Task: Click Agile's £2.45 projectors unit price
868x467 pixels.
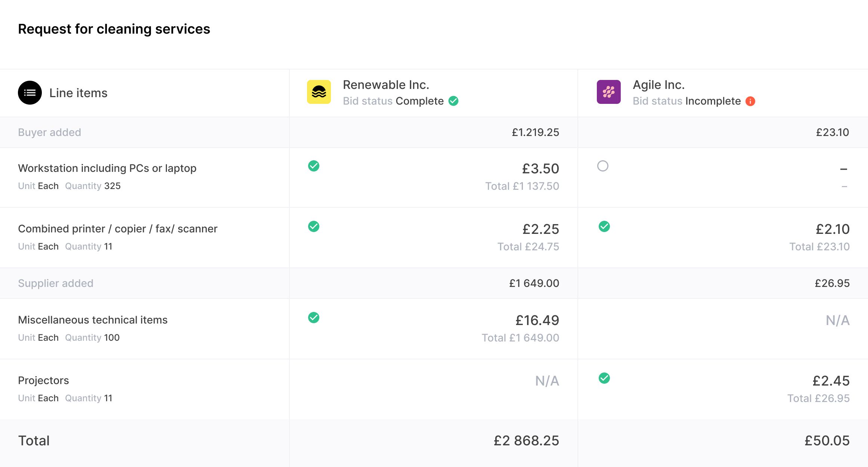Action: click(x=831, y=381)
